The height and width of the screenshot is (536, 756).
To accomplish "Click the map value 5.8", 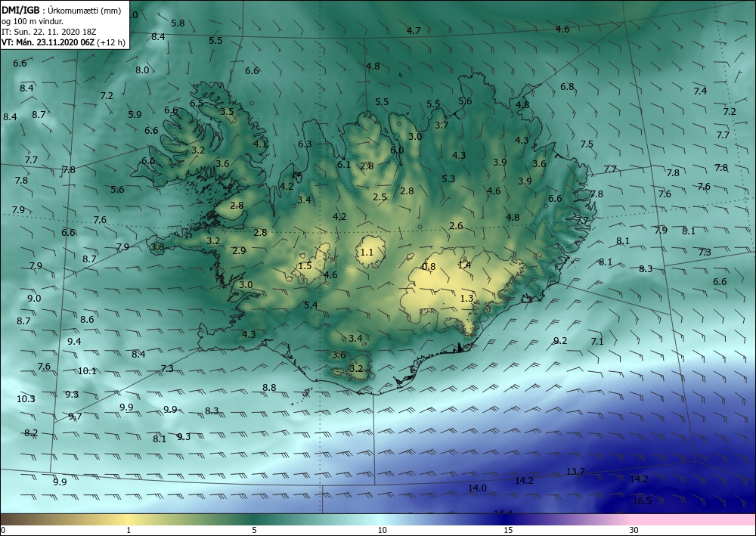I will (178, 23).
